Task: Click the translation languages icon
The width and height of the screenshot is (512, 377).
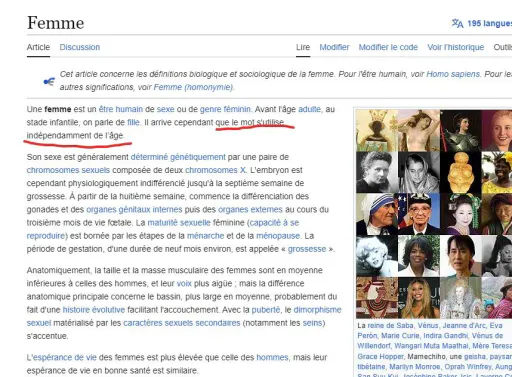Action: 457,23
